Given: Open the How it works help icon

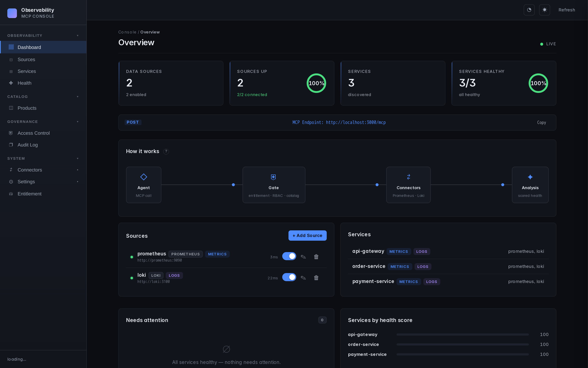Looking at the screenshot, I should click(x=166, y=151).
